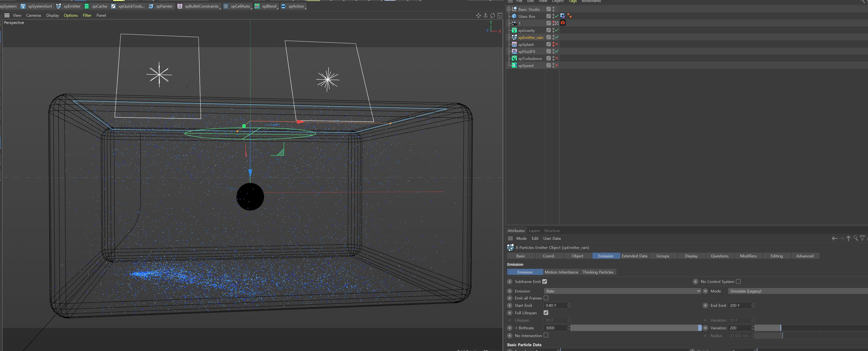Uncheck Full Lifespan
This screenshot has height=351, width=868.
tap(546, 313)
